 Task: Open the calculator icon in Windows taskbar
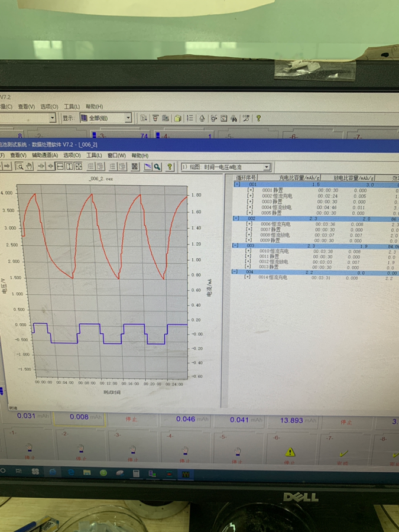coord(136,473)
